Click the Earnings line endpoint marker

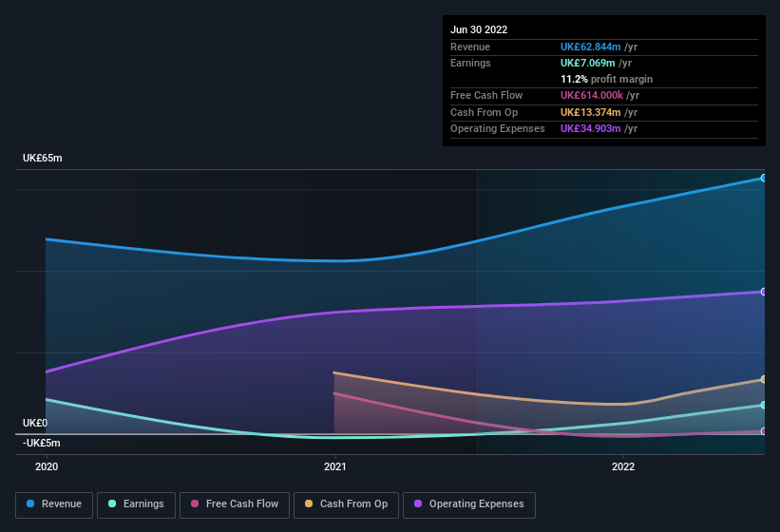[763, 406]
